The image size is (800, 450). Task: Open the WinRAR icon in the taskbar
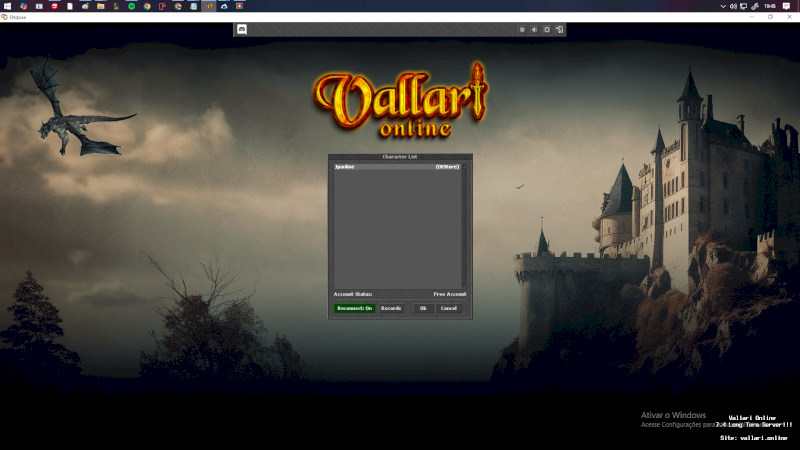click(x=239, y=6)
